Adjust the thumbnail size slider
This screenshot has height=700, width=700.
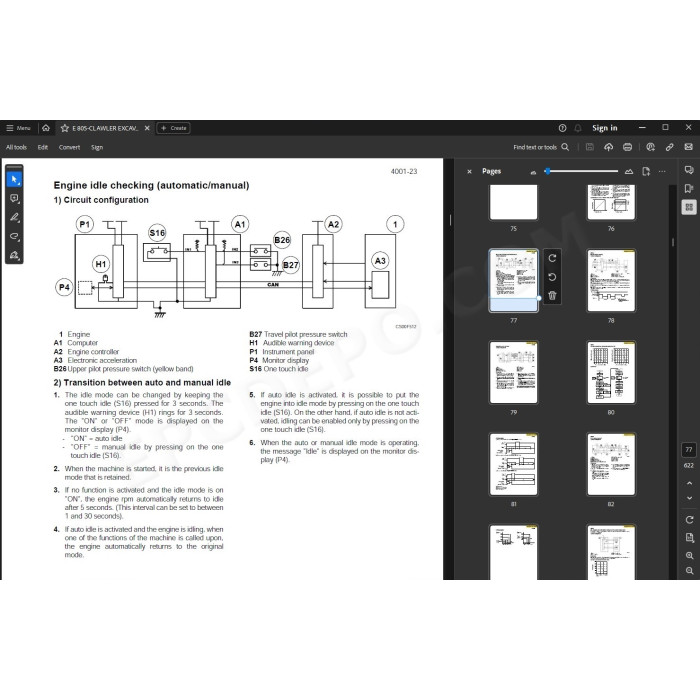[582, 171]
